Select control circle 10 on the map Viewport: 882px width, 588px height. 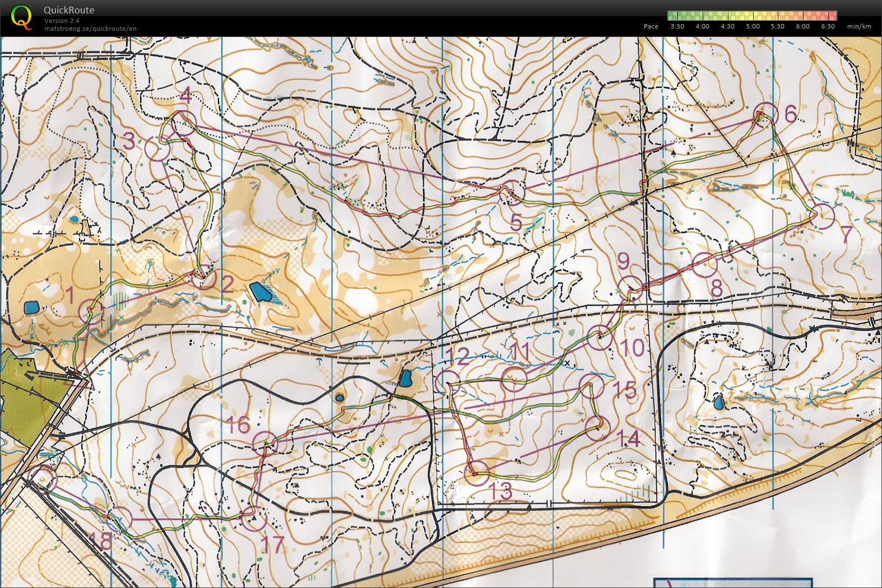pos(600,337)
